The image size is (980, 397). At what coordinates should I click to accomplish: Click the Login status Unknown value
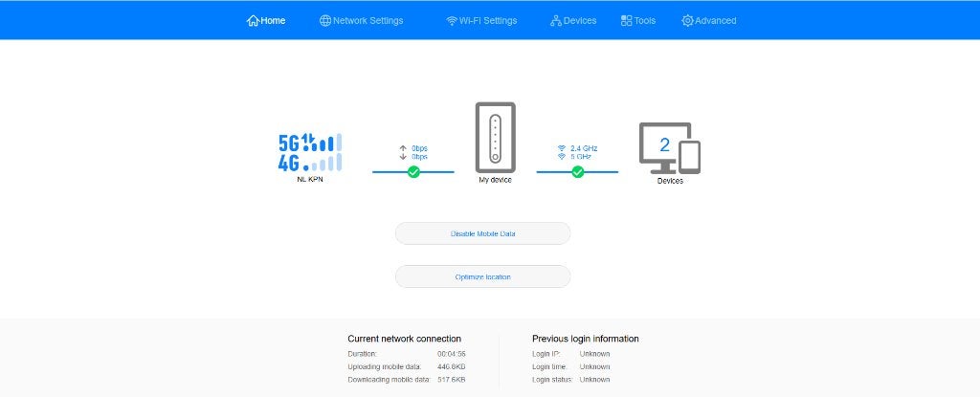tap(594, 380)
